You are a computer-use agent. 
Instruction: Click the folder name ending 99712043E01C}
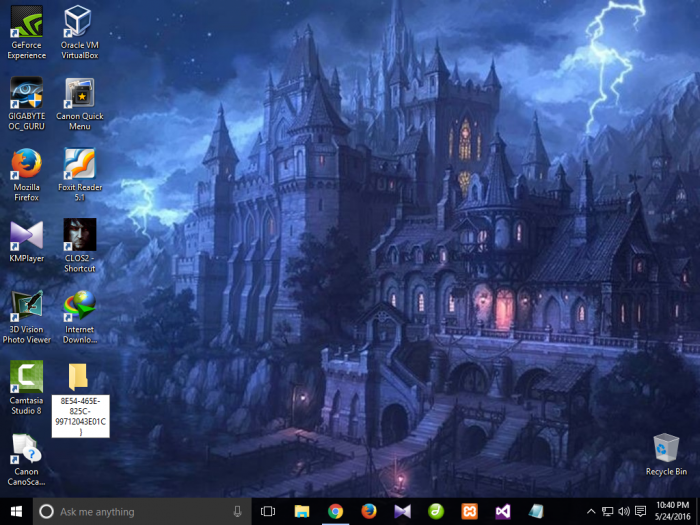coord(80,416)
